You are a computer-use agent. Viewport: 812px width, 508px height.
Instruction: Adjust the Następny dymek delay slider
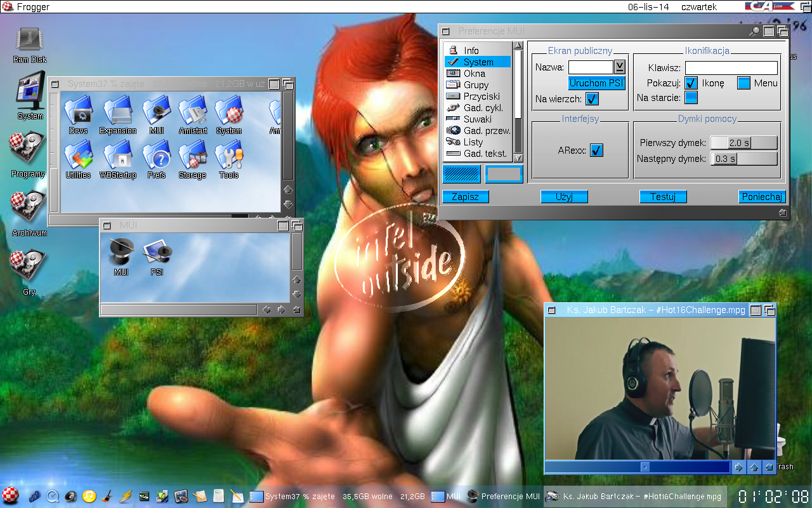click(743, 158)
